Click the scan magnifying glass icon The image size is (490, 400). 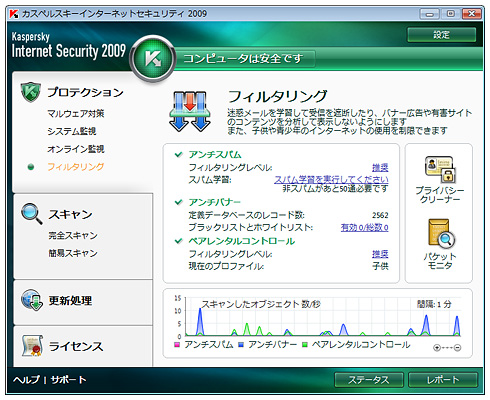[31, 214]
